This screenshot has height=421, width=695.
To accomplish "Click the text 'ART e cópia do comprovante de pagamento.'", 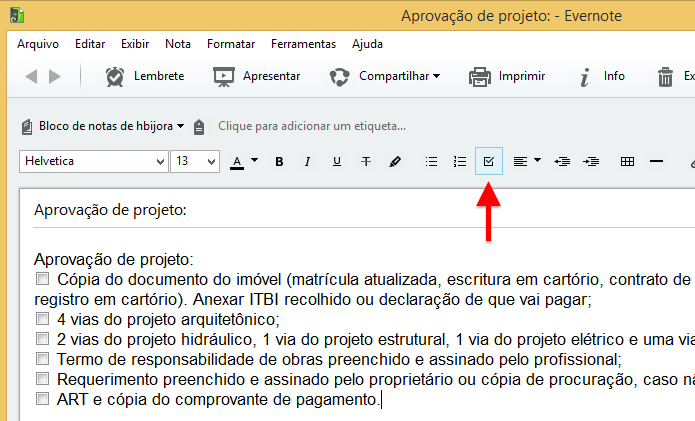I will 219,399.
